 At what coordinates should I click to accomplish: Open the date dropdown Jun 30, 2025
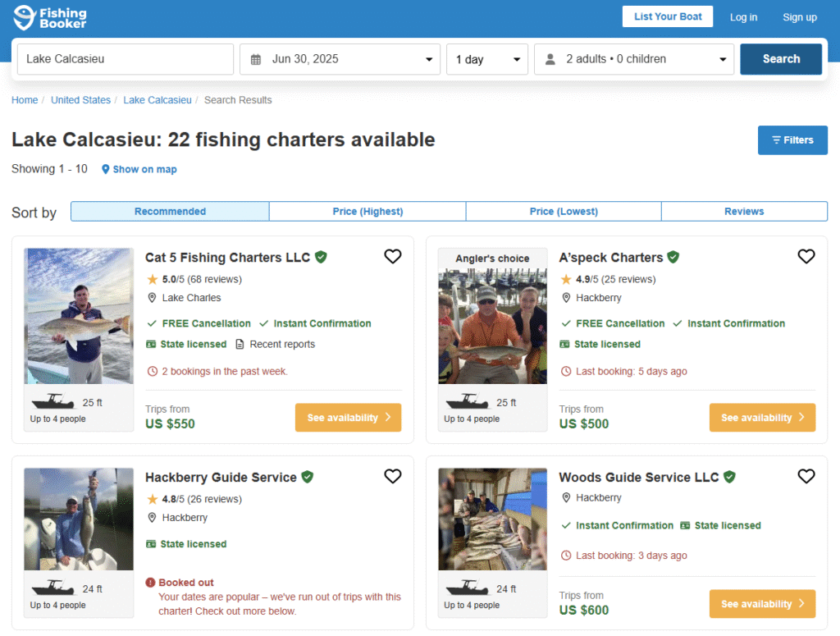[x=340, y=59]
